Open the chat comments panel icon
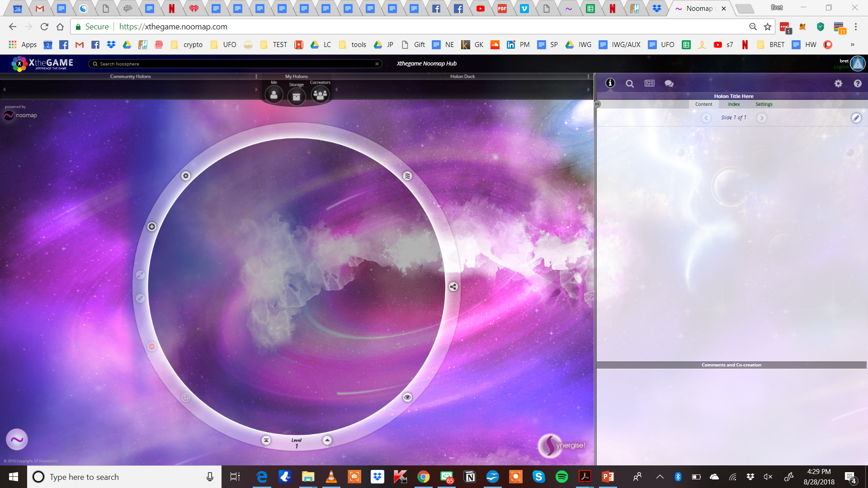The height and width of the screenshot is (488, 868). [669, 84]
